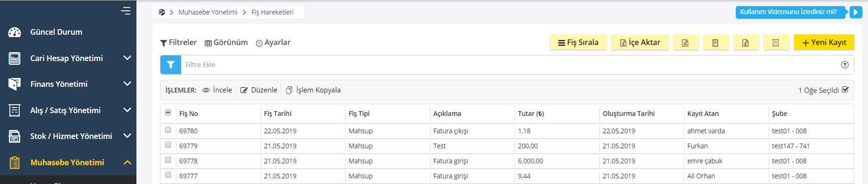Click İncele to view selected record
Screen dimensions: 868x184
(217, 90)
